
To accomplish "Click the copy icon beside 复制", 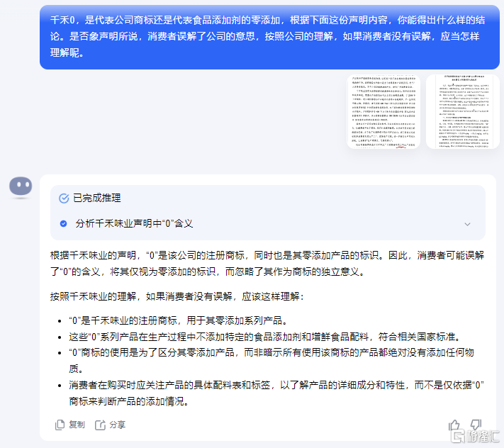I will (x=60, y=425).
